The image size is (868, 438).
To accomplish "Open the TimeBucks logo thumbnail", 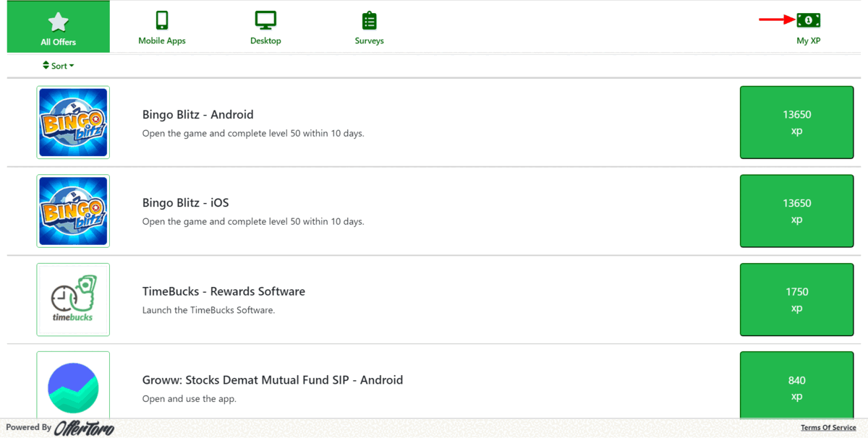I will 73,299.
